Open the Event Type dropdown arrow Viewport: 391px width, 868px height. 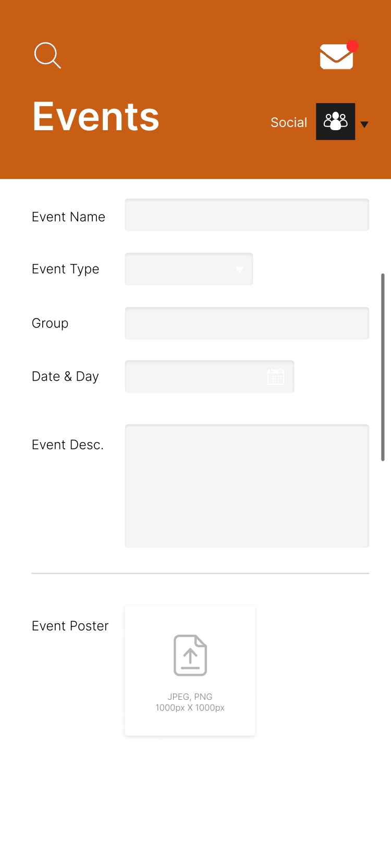pyautogui.click(x=239, y=269)
